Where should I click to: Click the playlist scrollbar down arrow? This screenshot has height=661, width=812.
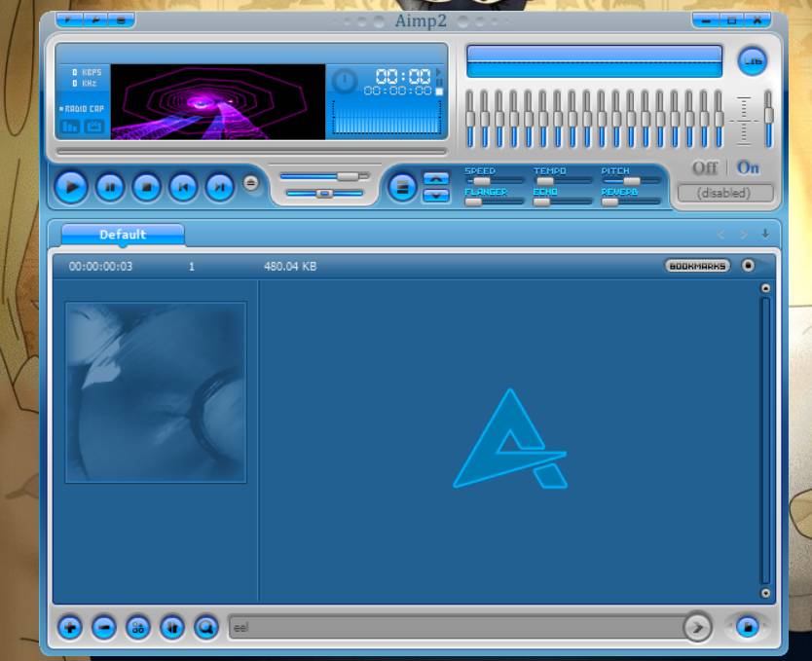[x=765, y=593]
